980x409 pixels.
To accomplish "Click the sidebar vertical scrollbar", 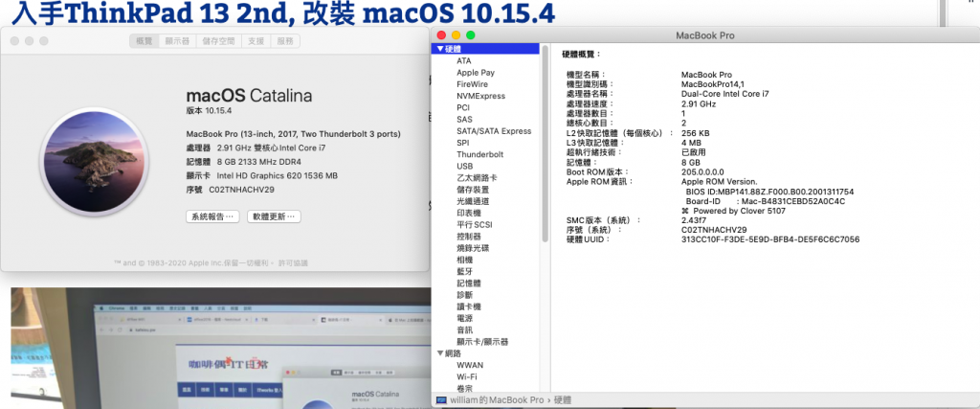I will click(546, 144).
